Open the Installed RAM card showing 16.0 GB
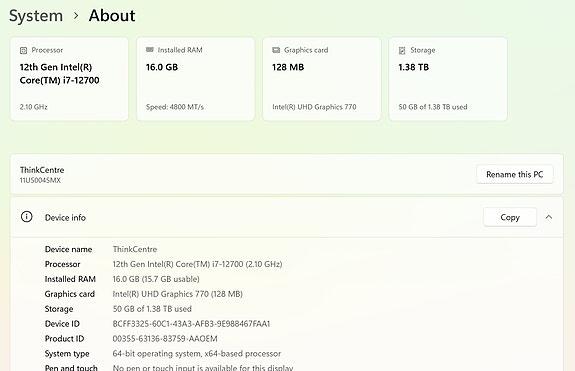This screenshot has width=575, height=371. pos(195,78)
